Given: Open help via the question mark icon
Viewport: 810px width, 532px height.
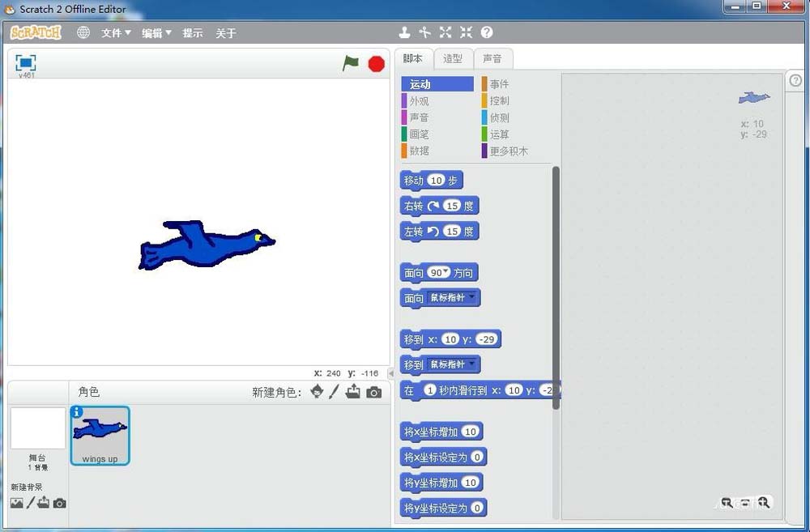Looking at the screenshot, I should [x=487, y=32].
